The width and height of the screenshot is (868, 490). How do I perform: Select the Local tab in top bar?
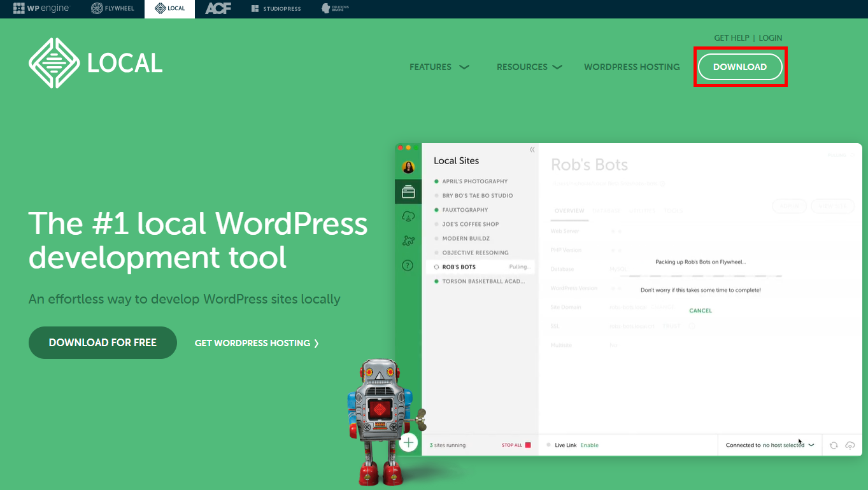tap(169, 9)
